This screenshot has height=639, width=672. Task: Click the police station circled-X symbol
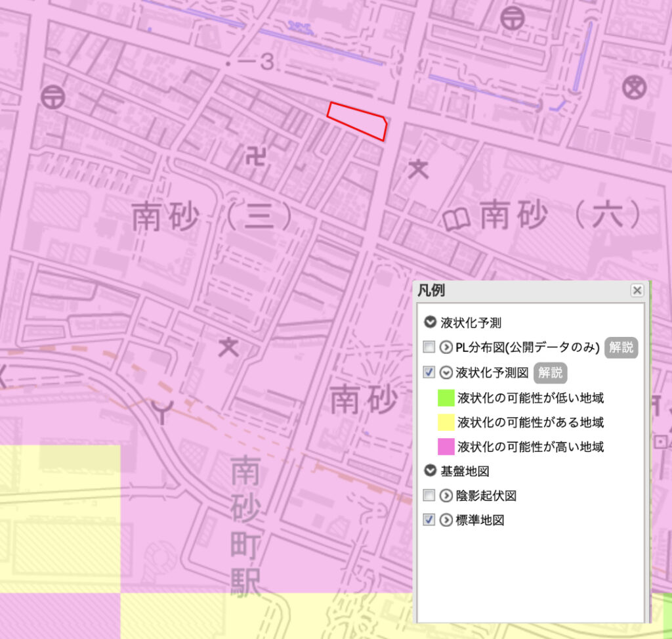click(634, 87)
